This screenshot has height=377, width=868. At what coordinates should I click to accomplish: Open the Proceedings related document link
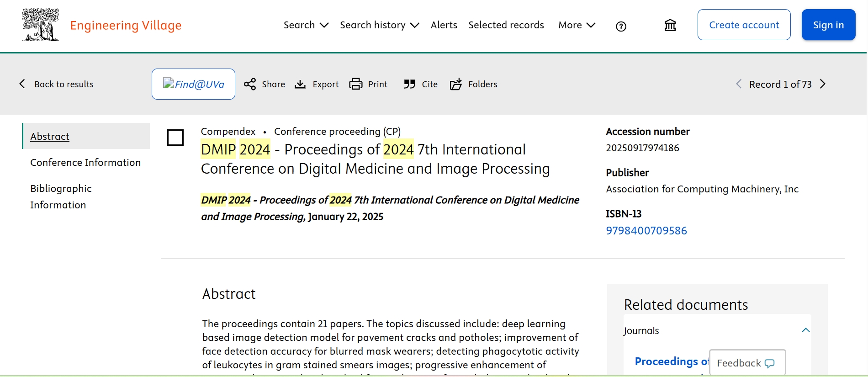pos(671,361)
